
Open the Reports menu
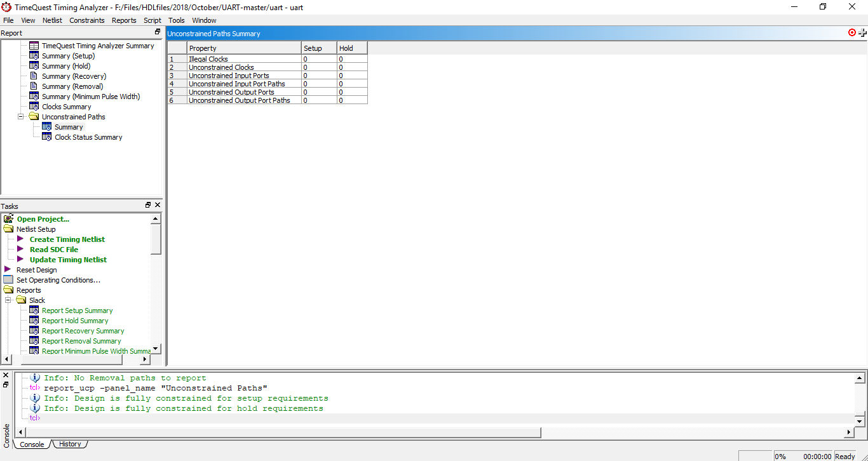click(x=124, y=20)
